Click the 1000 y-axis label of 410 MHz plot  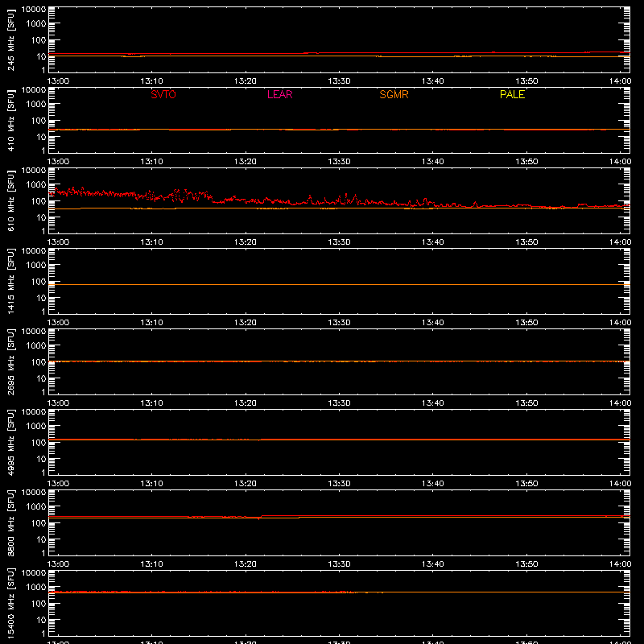[x=36, y=104]
